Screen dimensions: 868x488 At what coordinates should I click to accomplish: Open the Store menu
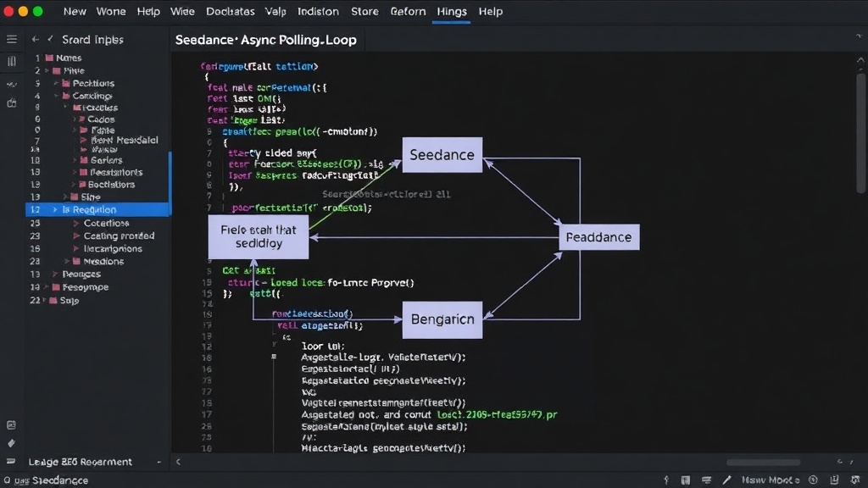364,11
